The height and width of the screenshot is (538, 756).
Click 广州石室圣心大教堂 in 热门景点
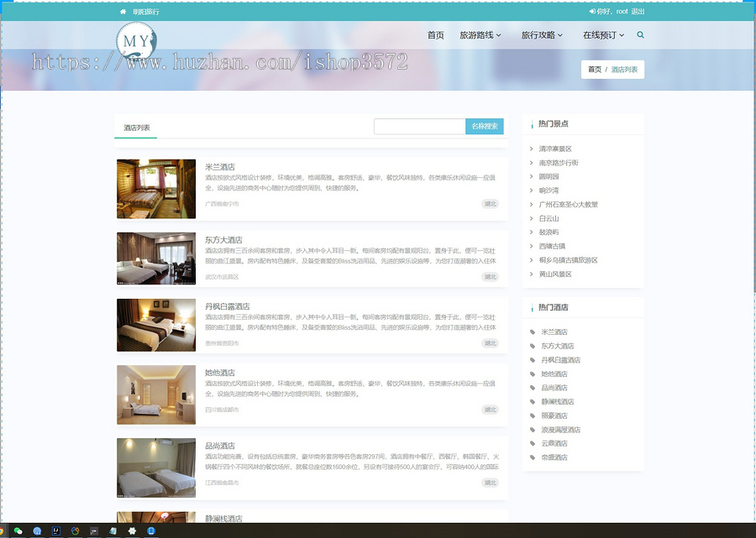point(569,204)
